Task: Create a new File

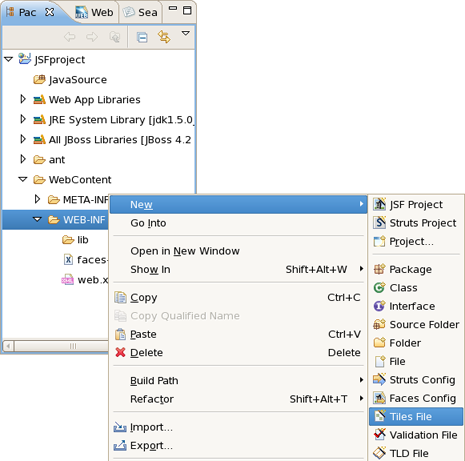Action: tap(416, 361)
